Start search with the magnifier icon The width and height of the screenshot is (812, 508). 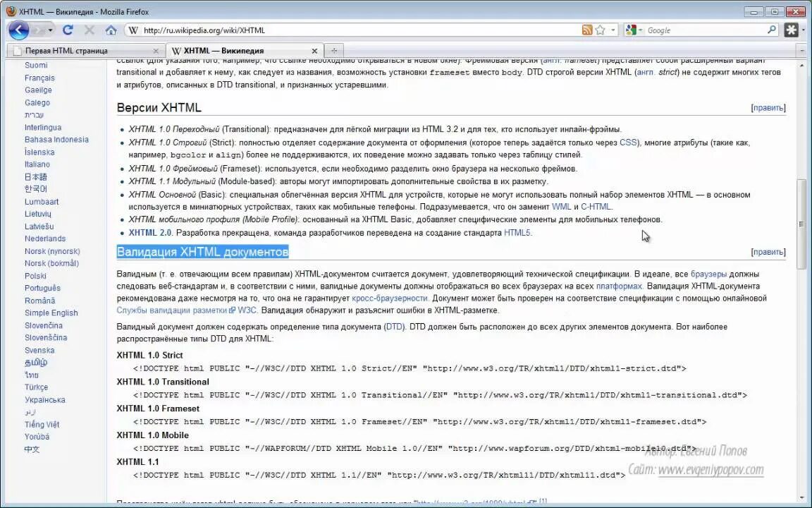click(772, 30)
